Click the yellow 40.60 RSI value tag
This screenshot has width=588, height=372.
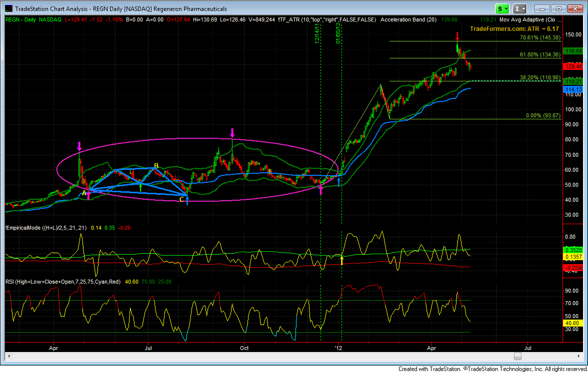point(573,323)
